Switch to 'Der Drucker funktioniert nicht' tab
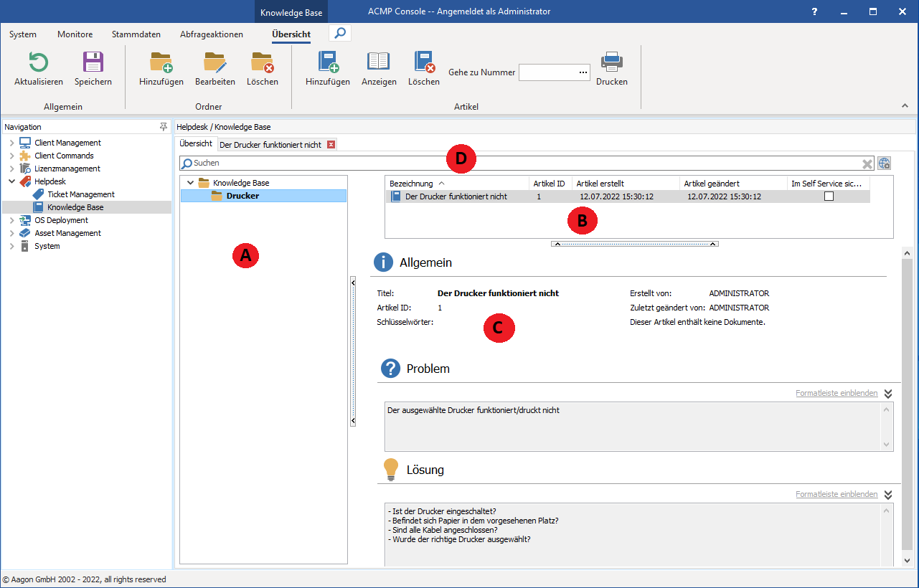Image resolution: width=919 pixels, height=588 pixels. (270, 144)
